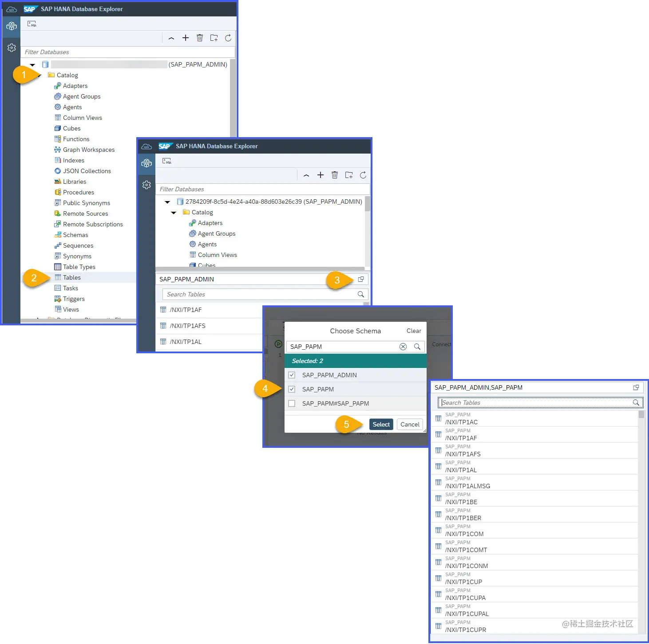Toggle SAP_PAPM schema checkbox
The image size is (649, 644).
click(x=292, y=389)
